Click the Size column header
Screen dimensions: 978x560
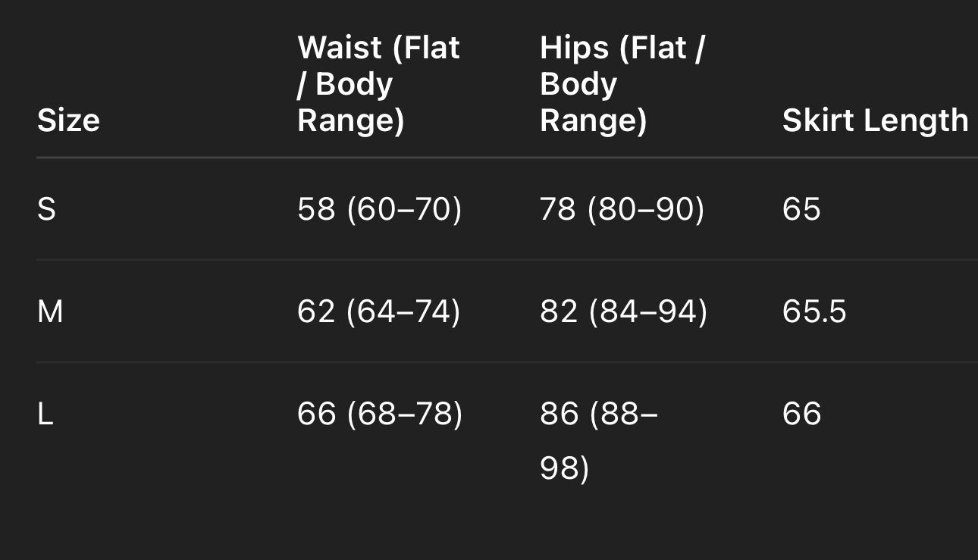(x=68, y=120)
